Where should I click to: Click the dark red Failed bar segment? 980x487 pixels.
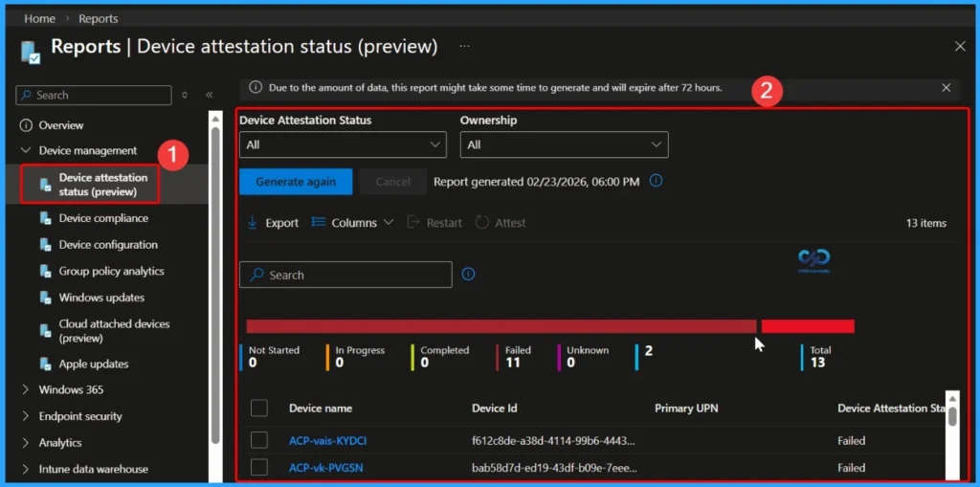pyautogui.click(x=501, y=326)
